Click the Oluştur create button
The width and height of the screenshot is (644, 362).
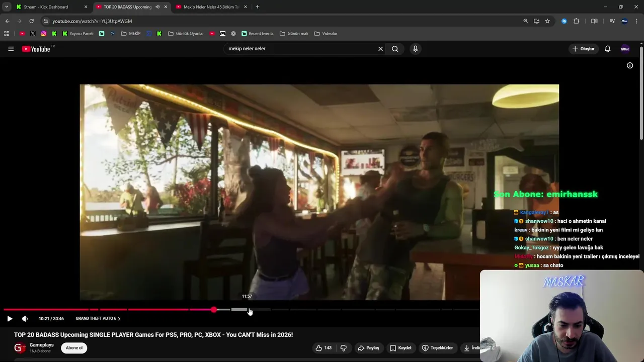[x=583, y=49]
